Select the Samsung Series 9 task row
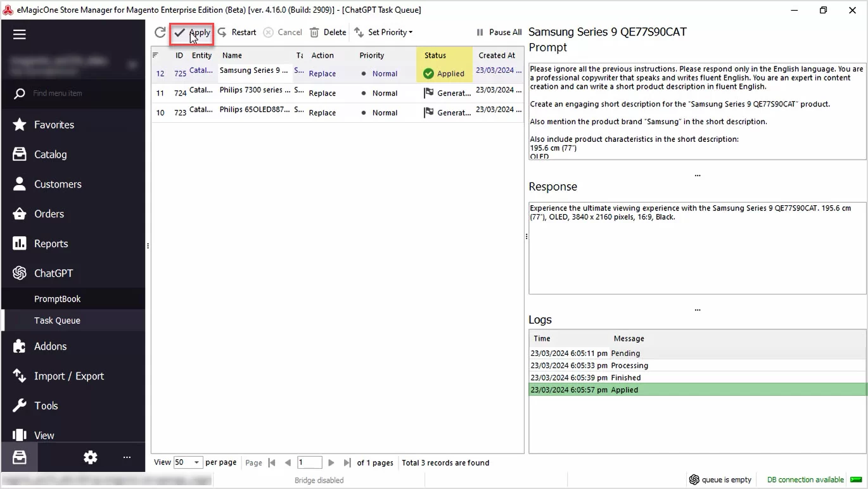Image resolution: width=868 pixels, height=489 pixels. pos(337,73)
